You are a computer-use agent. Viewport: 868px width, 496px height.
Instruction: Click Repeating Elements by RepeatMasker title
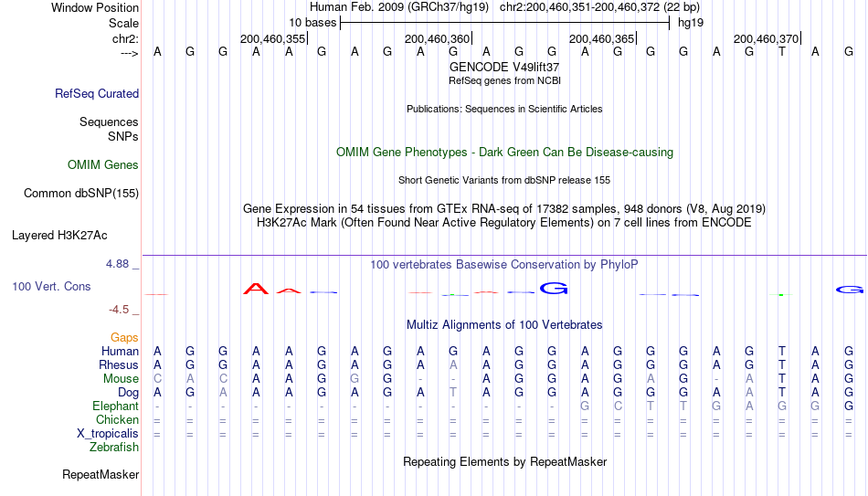504,461
